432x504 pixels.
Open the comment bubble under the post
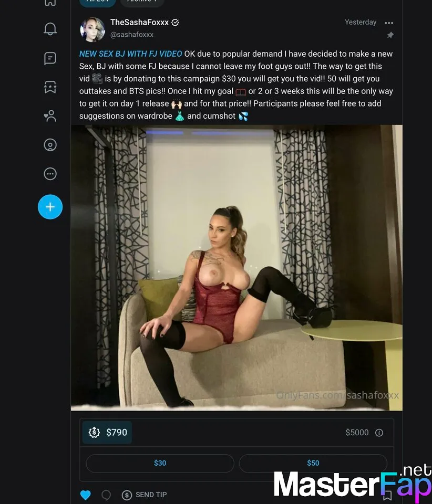106,495
